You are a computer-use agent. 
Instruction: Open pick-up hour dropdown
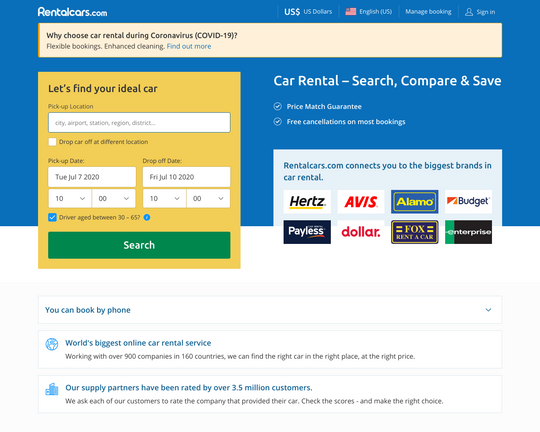[x=70, y=198]
